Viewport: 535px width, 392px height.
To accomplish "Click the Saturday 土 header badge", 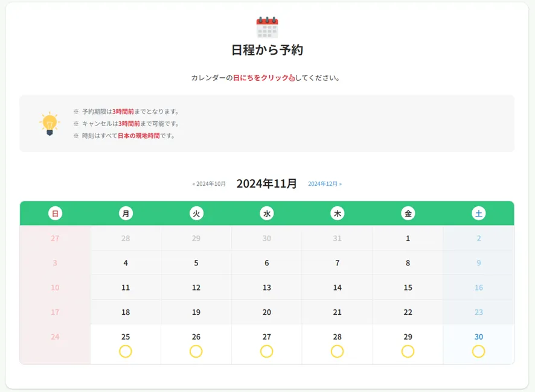I will pos(479,213).
